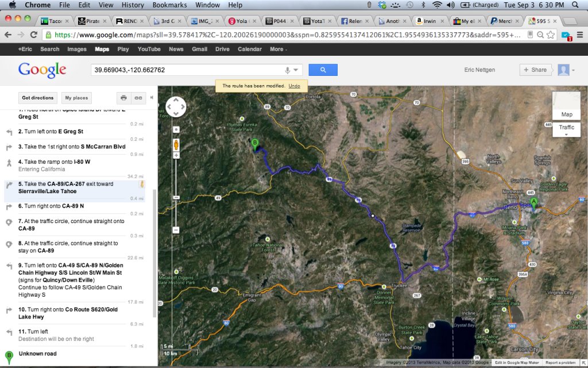Click the browser reload icon

point(34,35)
